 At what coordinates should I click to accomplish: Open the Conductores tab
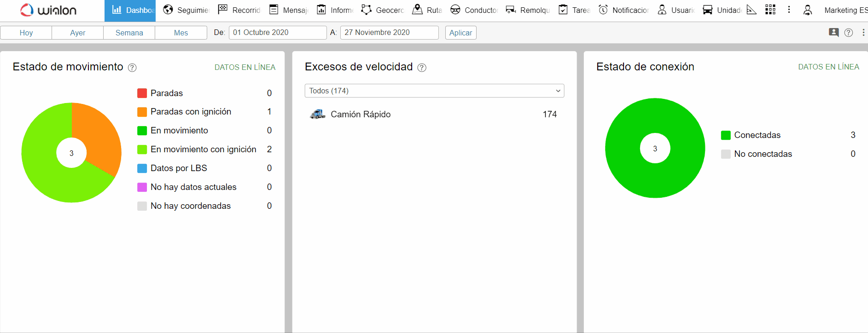474,10
